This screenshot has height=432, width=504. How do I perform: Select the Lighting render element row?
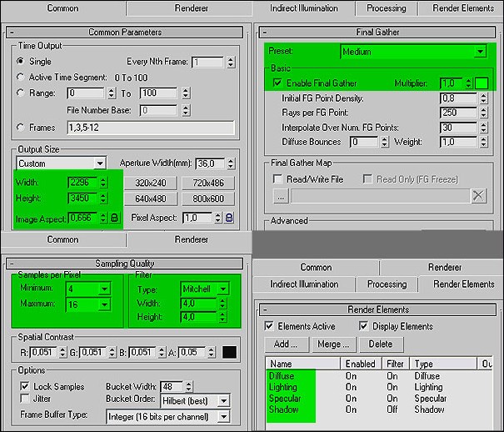click(x=379, y=387)
